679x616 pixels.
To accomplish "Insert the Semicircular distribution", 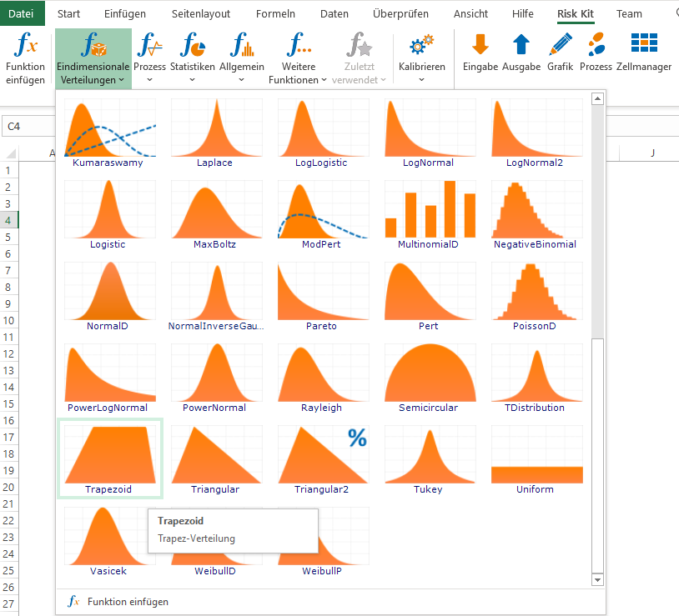I will [430, 378].
